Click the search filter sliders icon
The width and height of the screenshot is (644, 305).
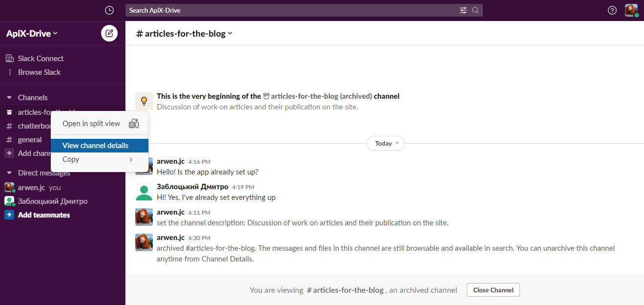(x=463, y=10)
